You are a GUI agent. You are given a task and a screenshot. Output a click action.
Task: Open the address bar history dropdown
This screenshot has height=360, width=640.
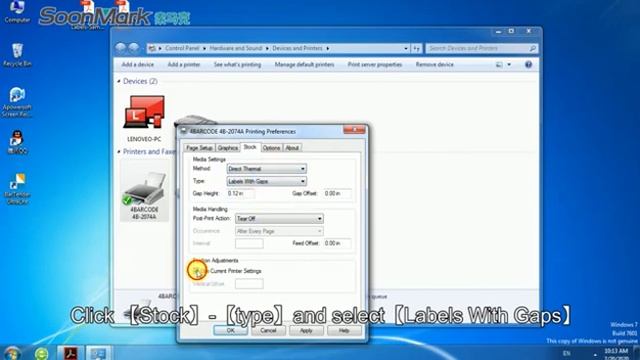point(406,48)
